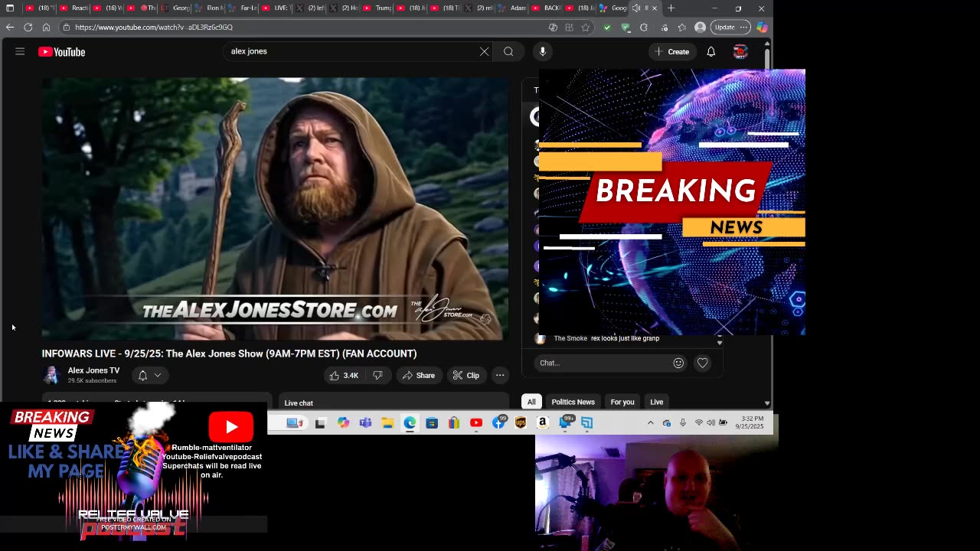Open Amazon from the taskbar
Screen dimensions: 980x551
pyautogui.click(x=543, y=422)
